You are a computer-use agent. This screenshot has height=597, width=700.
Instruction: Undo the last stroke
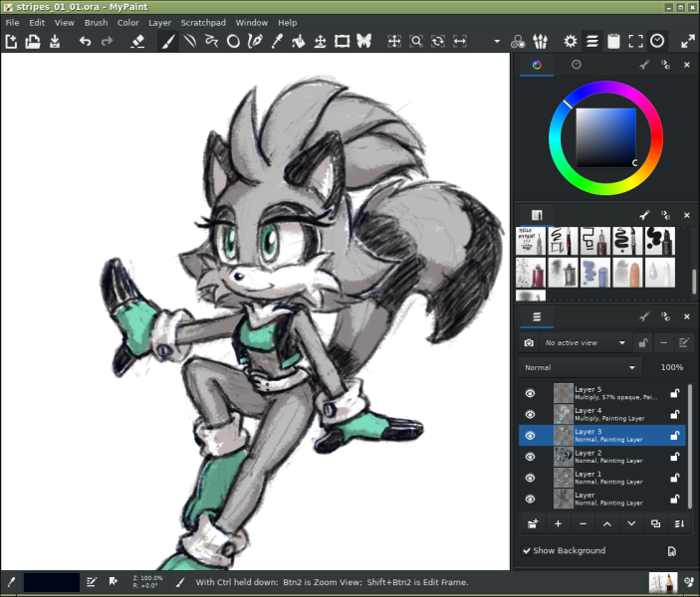[x=85, y=42]
